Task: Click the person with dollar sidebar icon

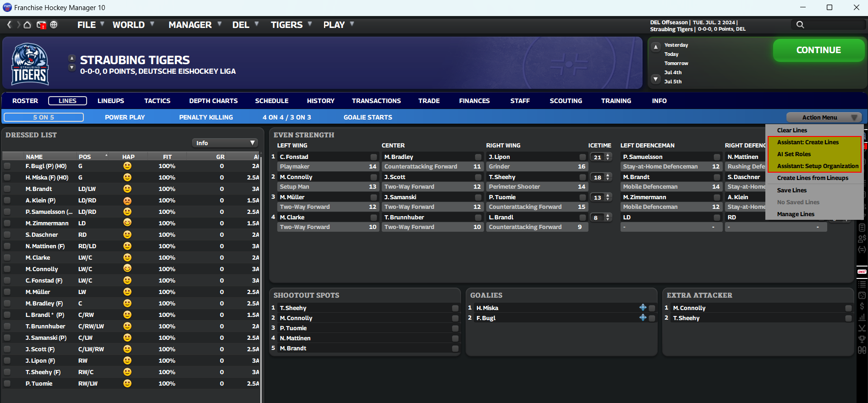Action: tap(862, 239)
